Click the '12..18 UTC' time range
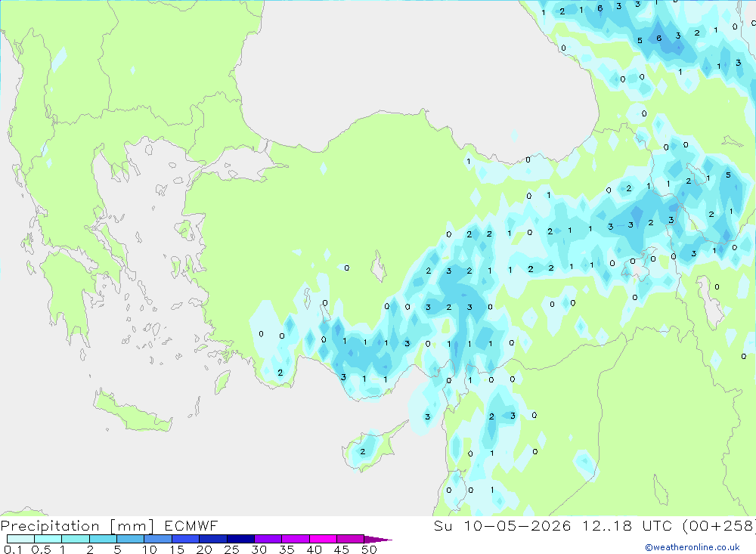 pyautogui.click(x=627, y=526)
